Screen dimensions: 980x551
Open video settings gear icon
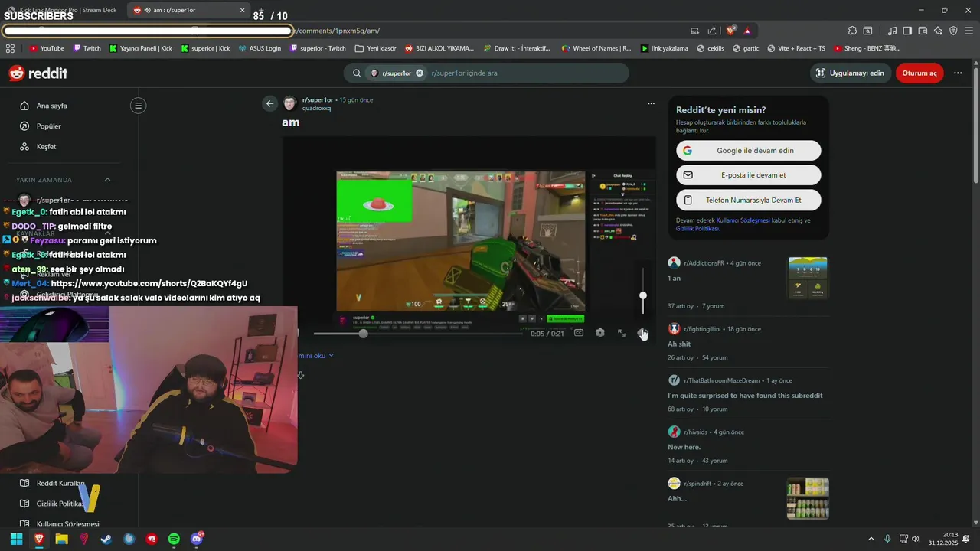[x=600, y=333]
